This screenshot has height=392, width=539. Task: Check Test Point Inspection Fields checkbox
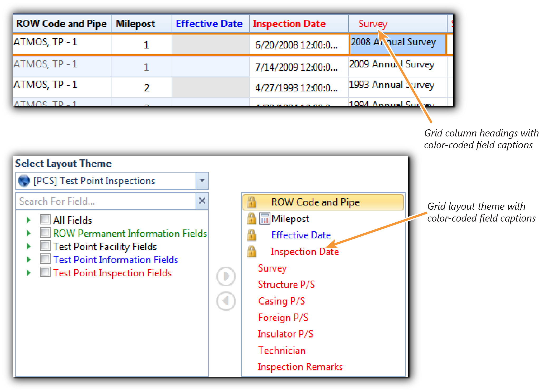[x=45, y=272]
